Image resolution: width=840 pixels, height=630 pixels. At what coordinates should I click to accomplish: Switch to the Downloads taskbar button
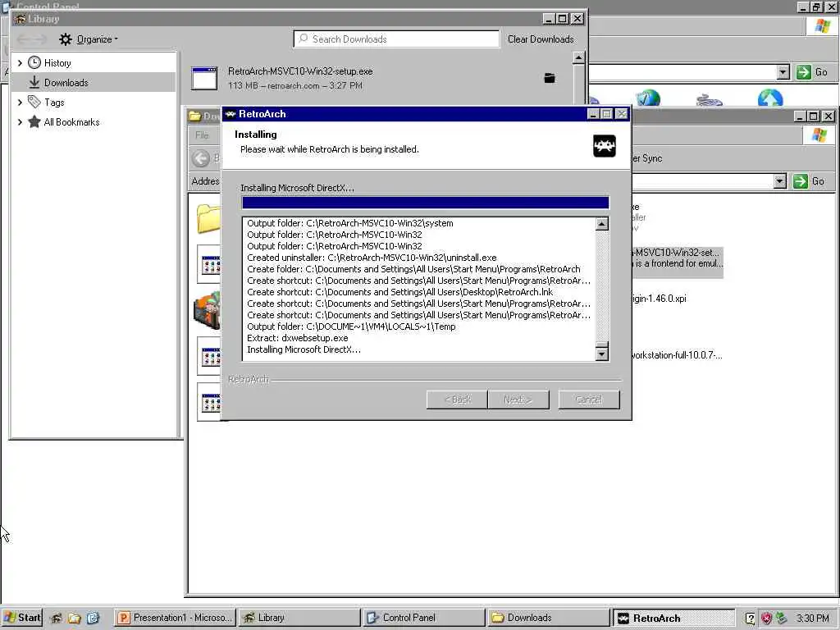pos(549,618)
